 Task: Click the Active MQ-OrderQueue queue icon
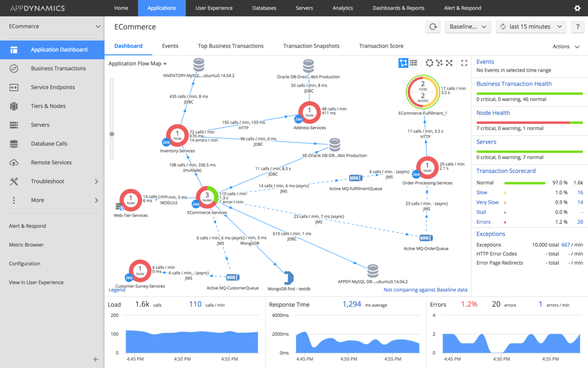pos(426,238)
